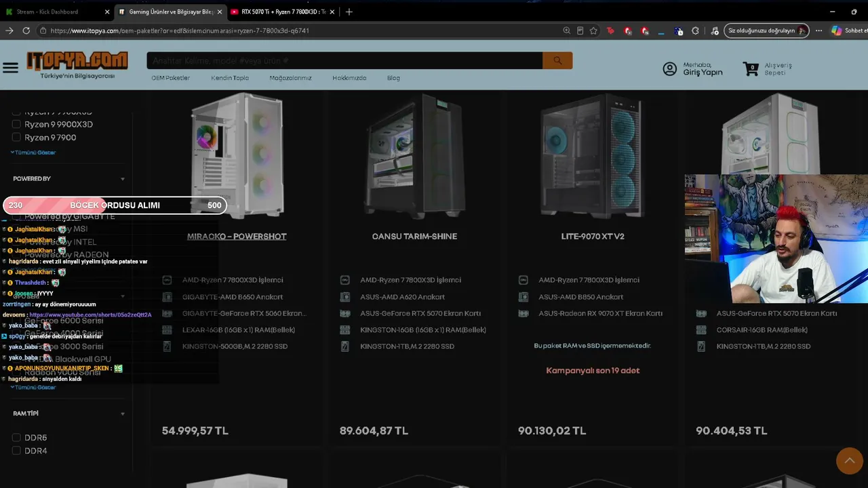Click the CANSU TARIM-SHINE PC case image

point(414,156)
